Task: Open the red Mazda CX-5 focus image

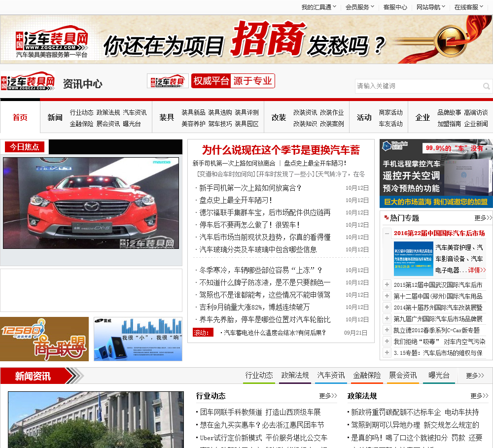Action: pyautogui.click(x=91, y=203)
